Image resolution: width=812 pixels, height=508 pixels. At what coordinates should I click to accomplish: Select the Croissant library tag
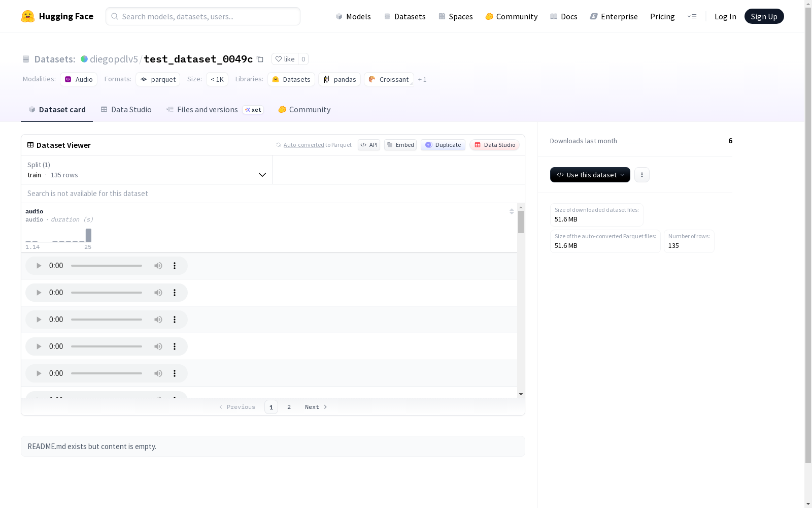click(x=389, y=79)
